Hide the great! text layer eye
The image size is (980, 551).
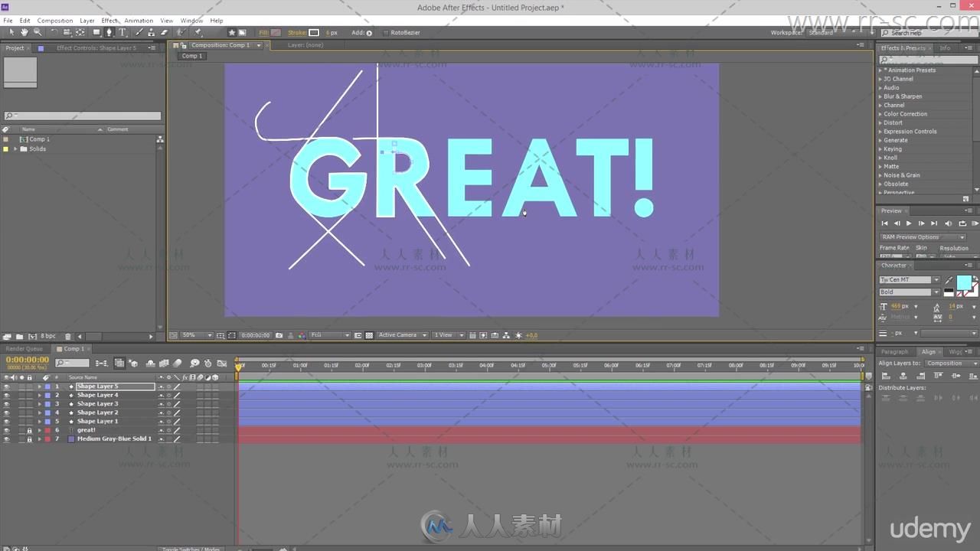coord(7,430)
